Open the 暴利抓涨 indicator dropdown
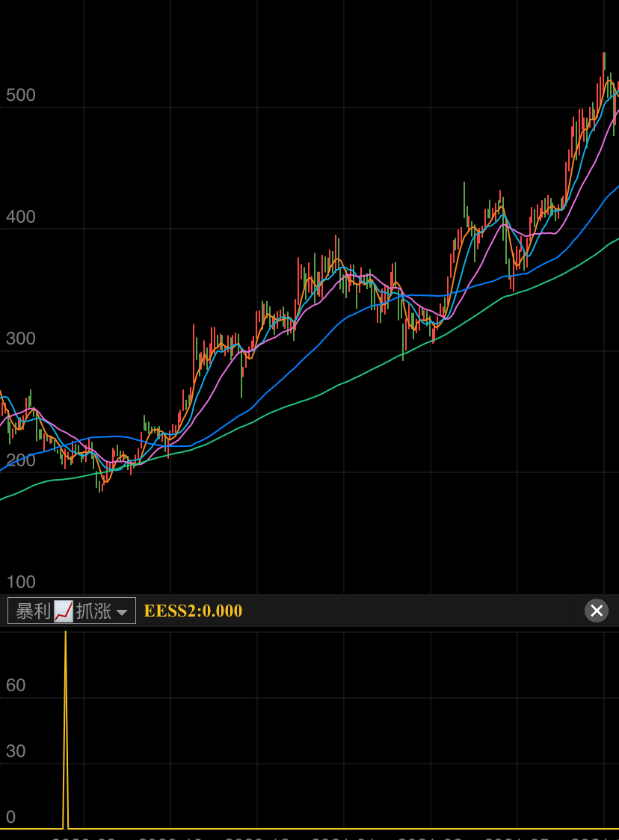 [71, 611]
